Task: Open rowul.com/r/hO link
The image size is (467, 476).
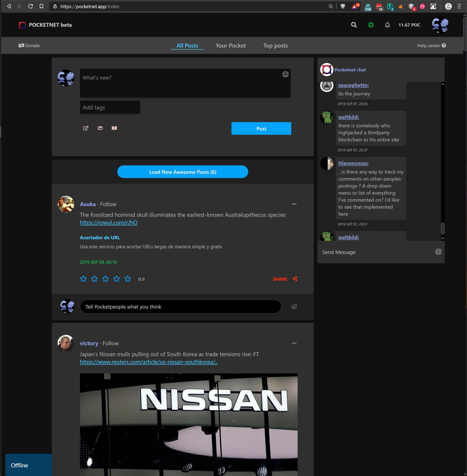Action: [109, 222]
